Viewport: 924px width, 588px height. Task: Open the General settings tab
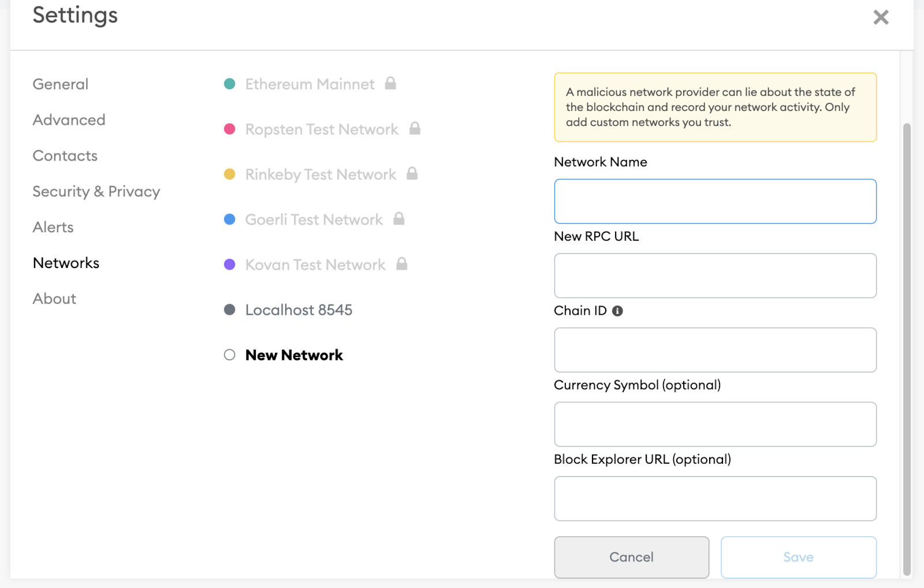coord(61,84)
